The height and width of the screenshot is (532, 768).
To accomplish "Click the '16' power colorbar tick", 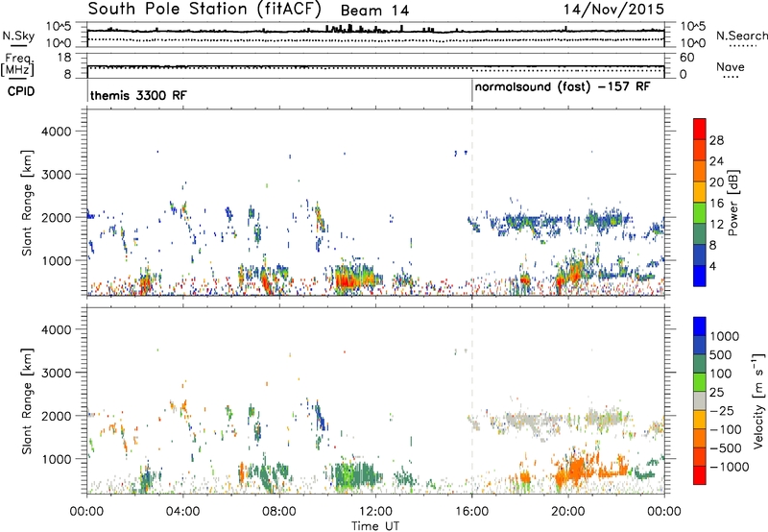I will coord(716,204).
